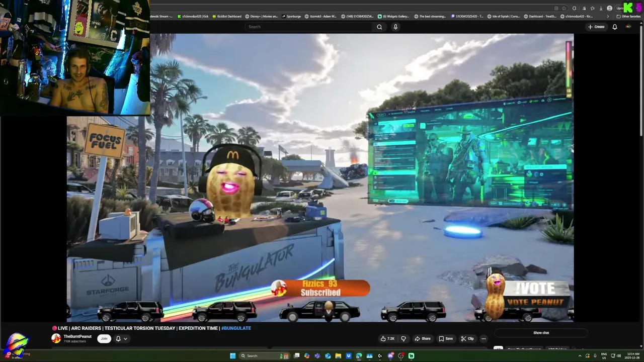Open Other favorites folder
The width and height of the screenshot is (644, 362).
point(628,16)
